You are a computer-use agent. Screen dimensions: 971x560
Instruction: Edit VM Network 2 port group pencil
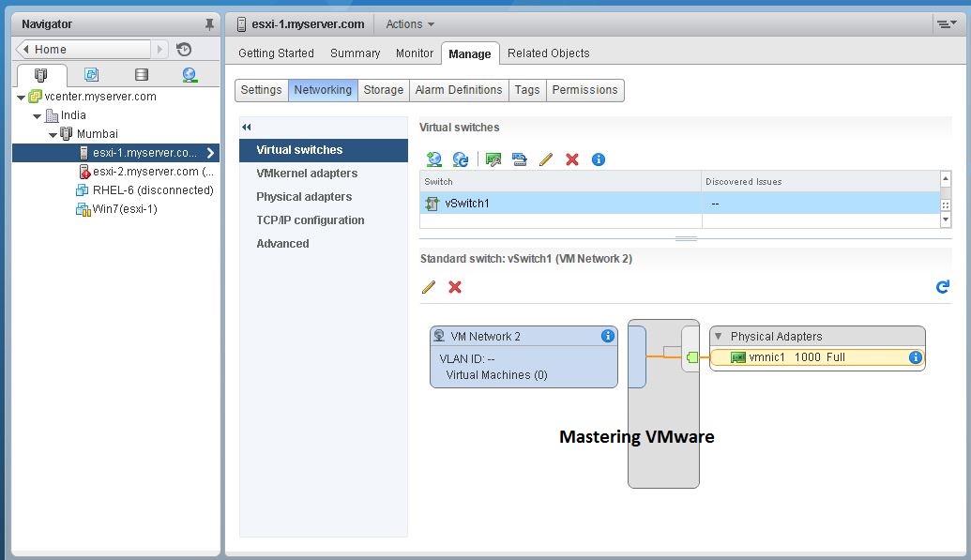pos(429,287)
